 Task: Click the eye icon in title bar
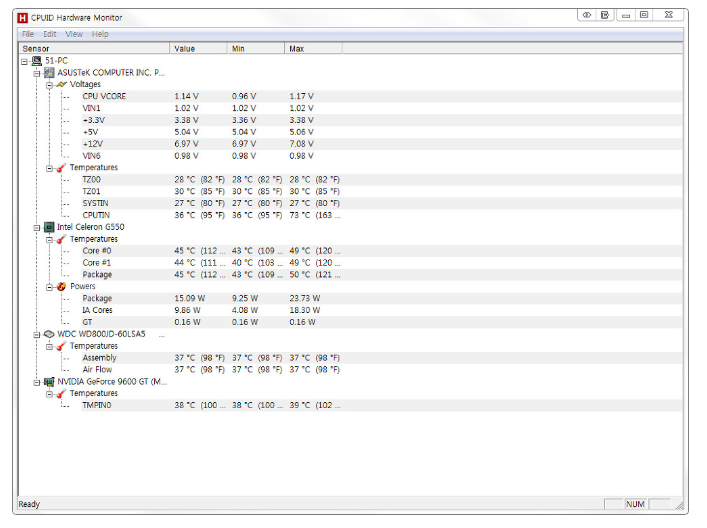click(x=587, y=15)
